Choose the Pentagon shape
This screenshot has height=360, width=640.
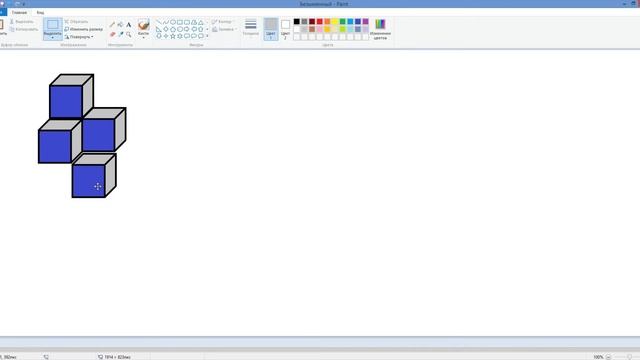click(173, 29)
